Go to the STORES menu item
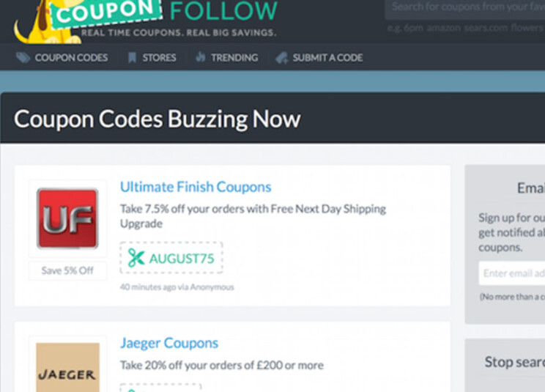Viewport: 545px width, 392px height. (159, 58)
